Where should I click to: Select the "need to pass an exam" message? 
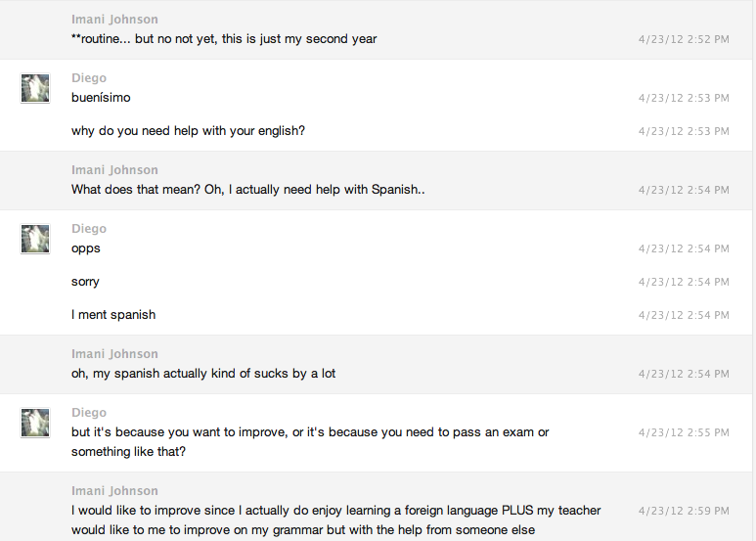pyautogui.click(x=310, y=442)
